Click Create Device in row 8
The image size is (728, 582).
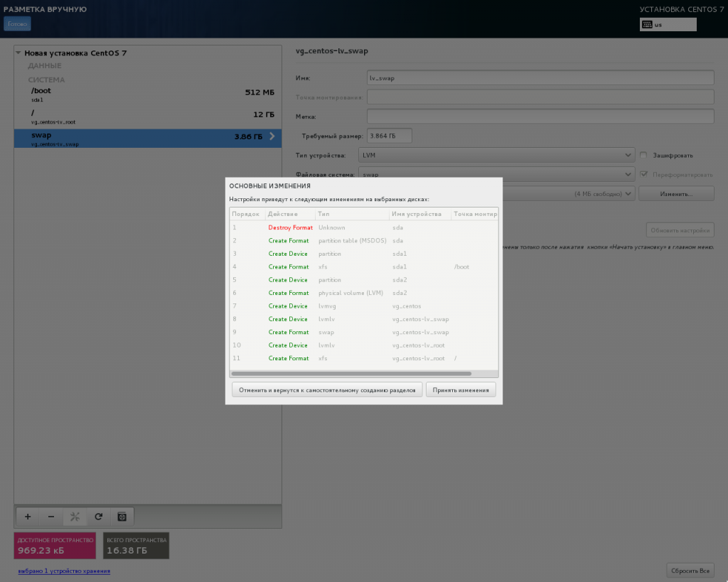[288, 319]
